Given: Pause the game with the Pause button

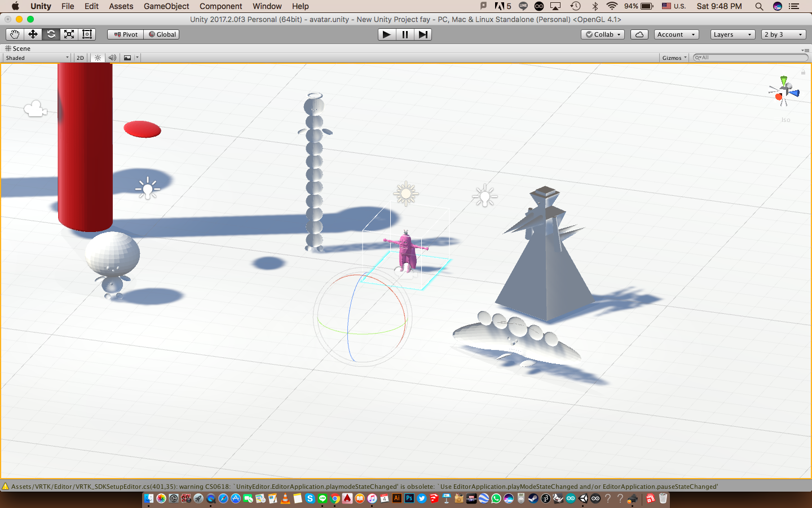Looking at the screenshot, I should tap(404, 34).
